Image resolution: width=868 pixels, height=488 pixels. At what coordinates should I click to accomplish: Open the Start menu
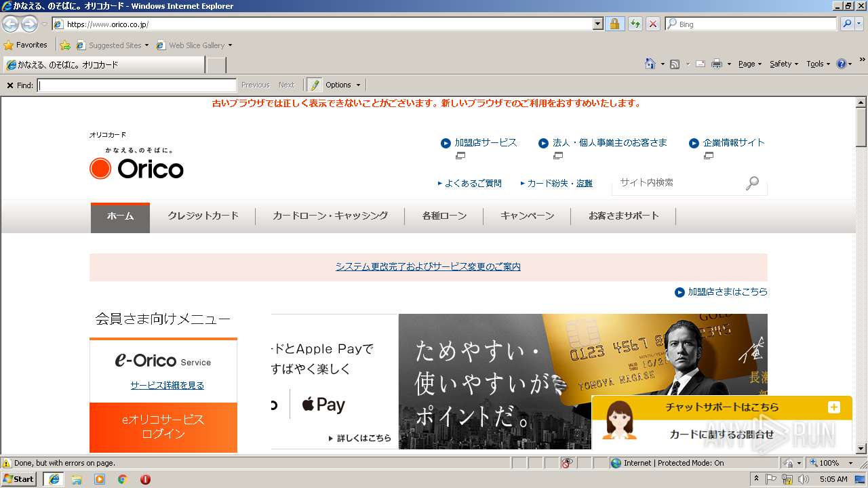(19, 479)
